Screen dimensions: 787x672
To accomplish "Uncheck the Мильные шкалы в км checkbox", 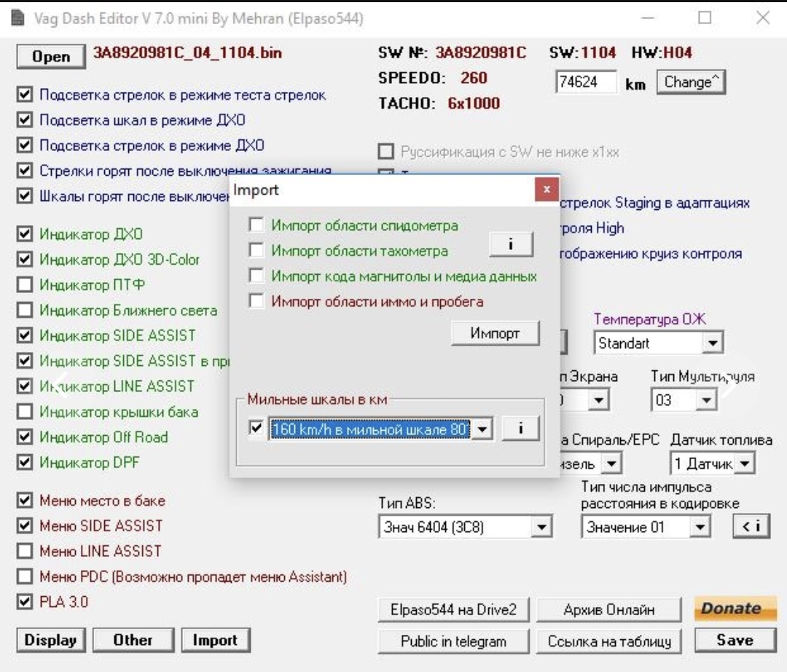I will 256,430.
